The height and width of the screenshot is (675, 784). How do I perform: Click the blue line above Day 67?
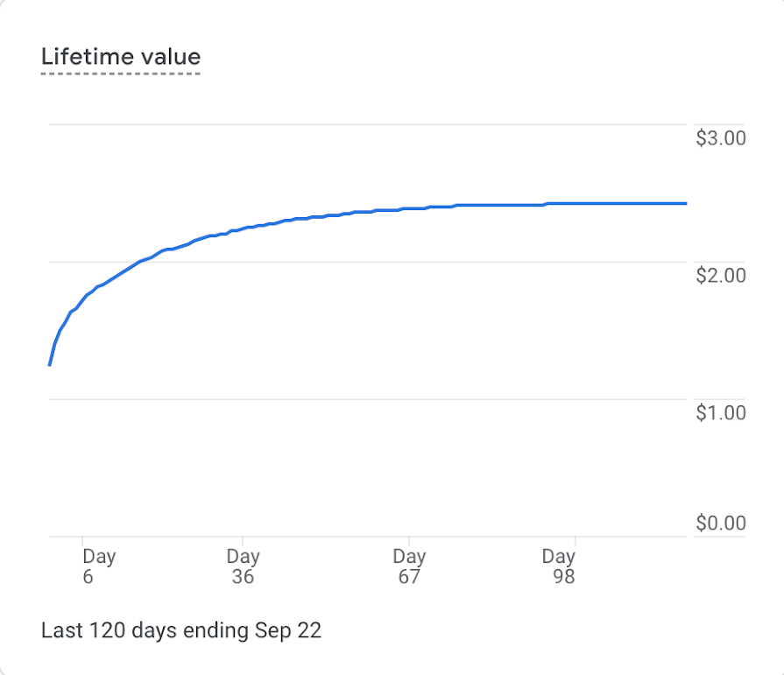408,208
